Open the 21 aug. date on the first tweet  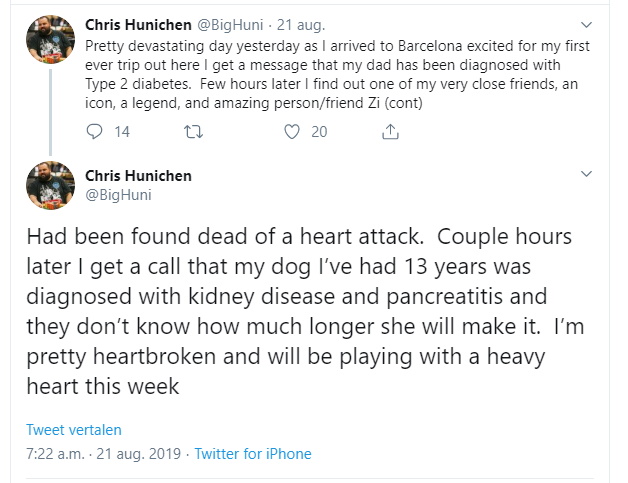[x=301, y=25]
